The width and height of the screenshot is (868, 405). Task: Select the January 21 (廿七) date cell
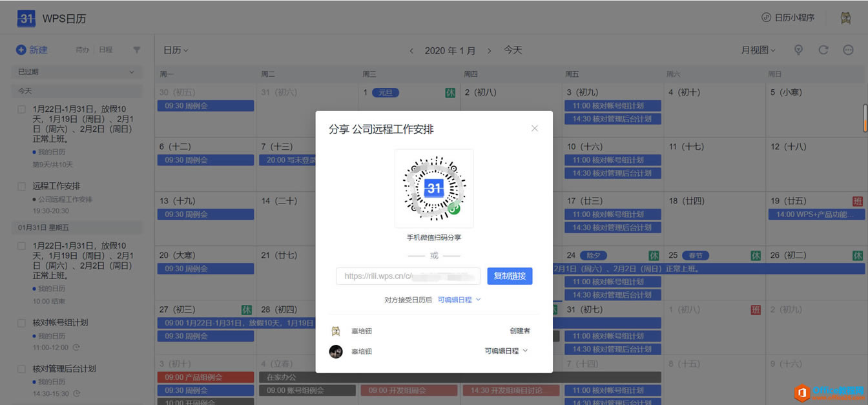tap(286, 273)
